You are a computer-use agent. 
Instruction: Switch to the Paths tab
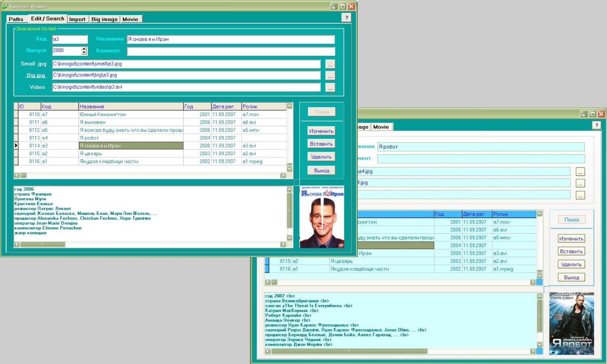(16, 19)
